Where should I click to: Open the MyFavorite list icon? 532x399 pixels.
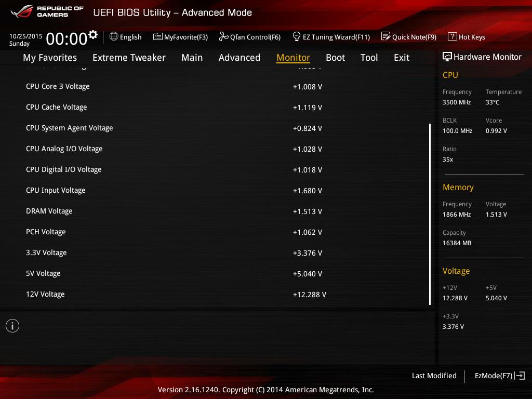[x=158, y=37]
